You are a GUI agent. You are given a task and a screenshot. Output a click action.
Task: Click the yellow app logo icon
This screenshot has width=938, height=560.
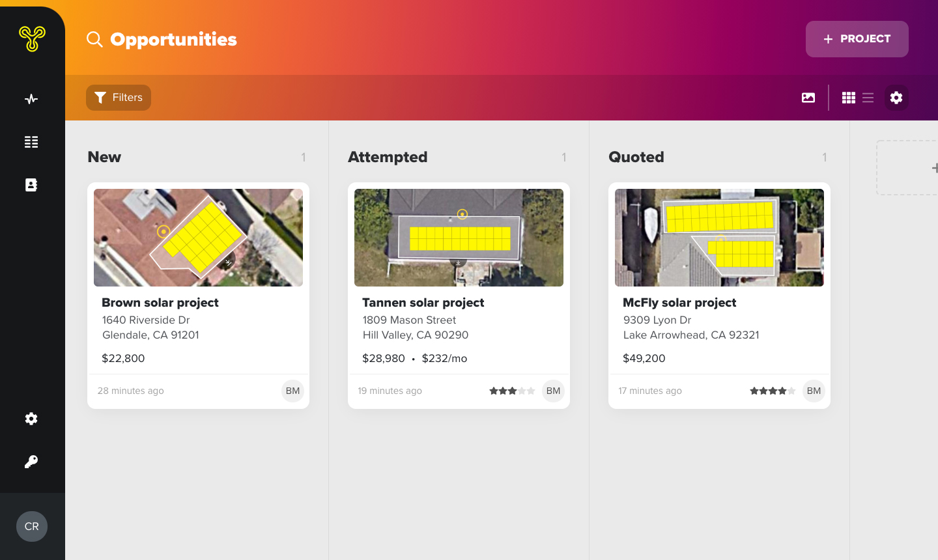tap(32, 38)
